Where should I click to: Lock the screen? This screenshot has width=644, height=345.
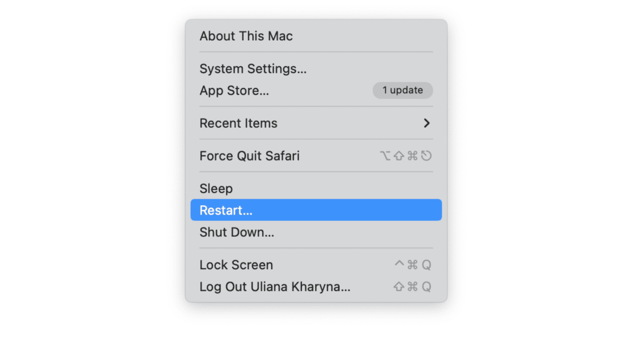tap(236, 265)
